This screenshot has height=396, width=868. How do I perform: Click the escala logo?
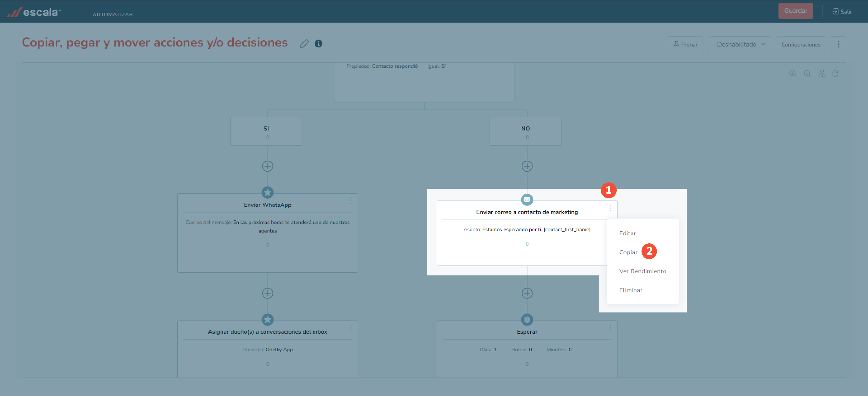(34, 12)
